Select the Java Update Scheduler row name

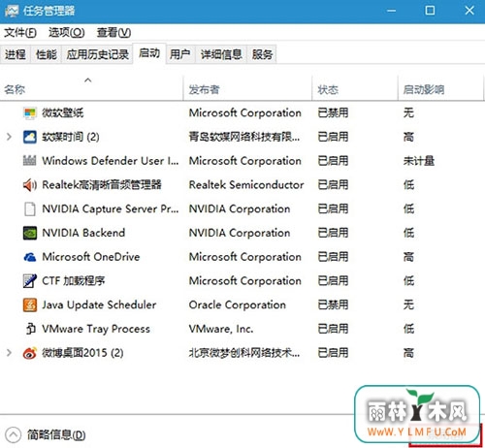coord(99,304)
